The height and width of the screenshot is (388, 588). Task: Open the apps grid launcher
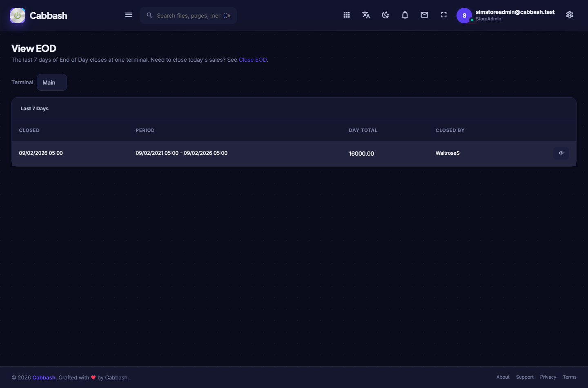tap(347, 15)
